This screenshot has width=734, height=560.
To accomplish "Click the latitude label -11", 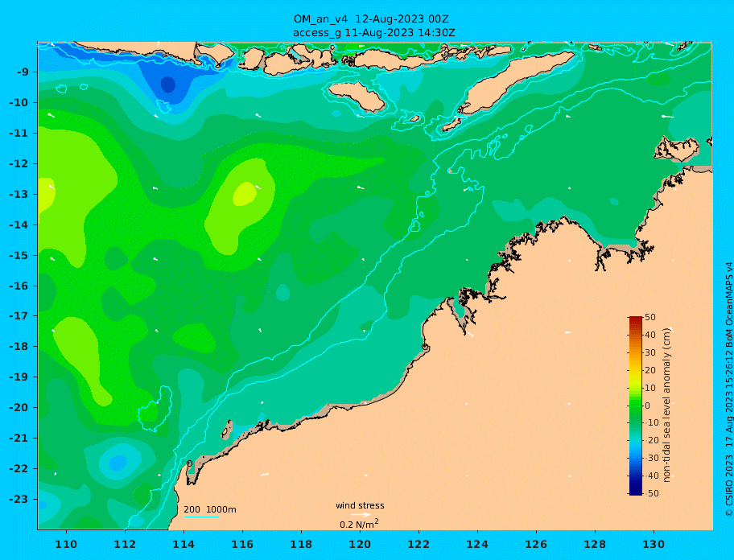I will pos(19,133).
